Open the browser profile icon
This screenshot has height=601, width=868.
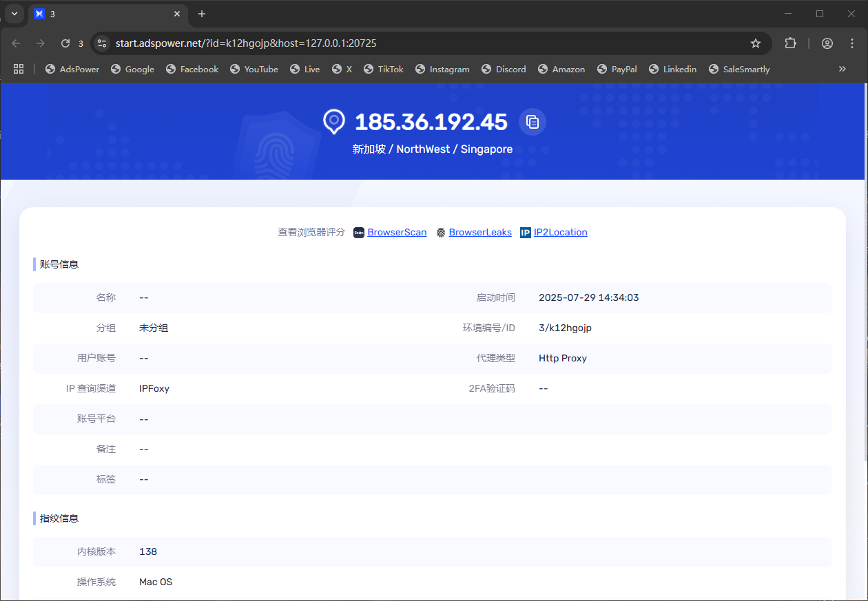(827, 43)
